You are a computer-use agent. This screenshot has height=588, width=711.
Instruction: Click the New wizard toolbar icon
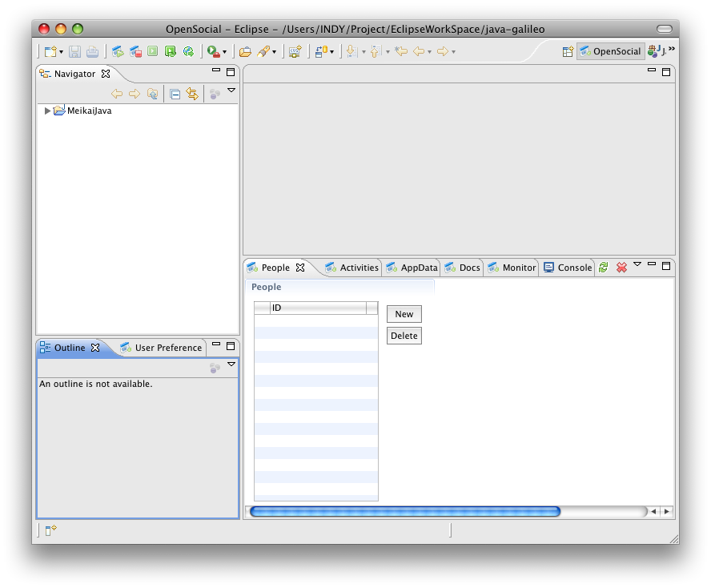click(x=50, y=52)
